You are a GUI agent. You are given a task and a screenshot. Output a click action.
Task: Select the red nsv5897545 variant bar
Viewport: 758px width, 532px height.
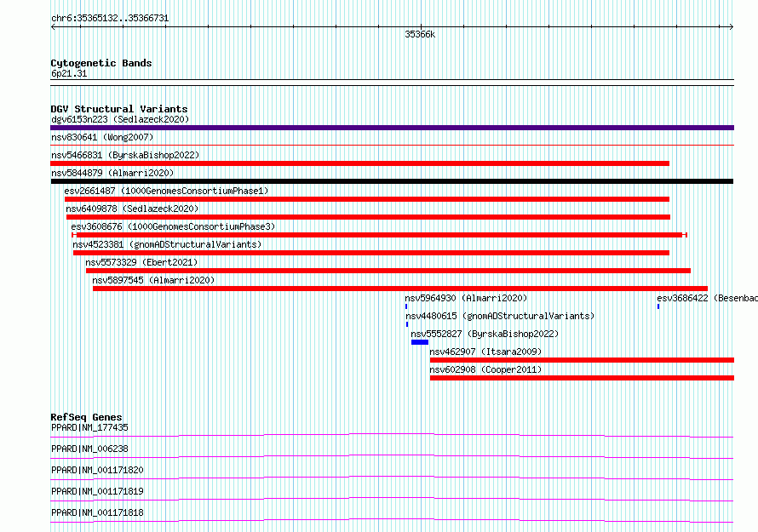click(x=400, y=289)
